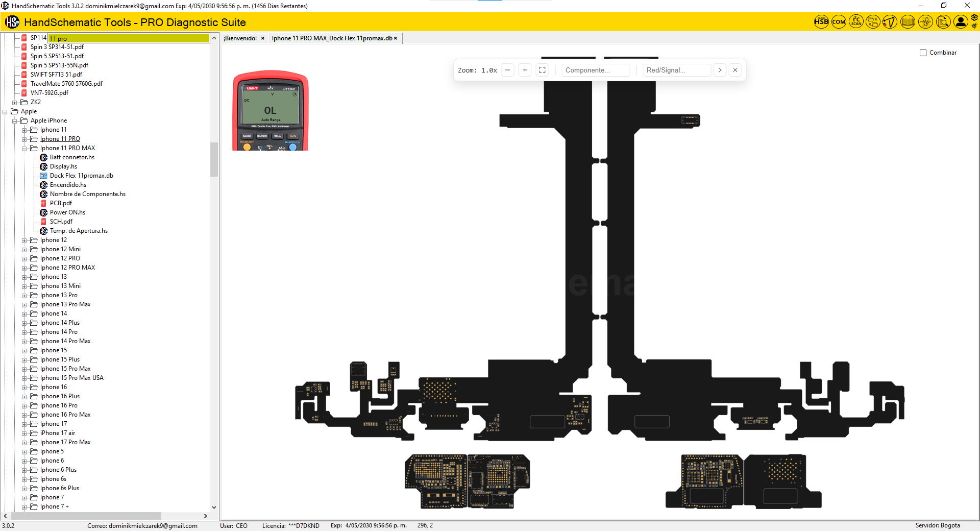980x531 pixels.
Task: Open Nombre de Componente.hs file
Action: click(88, 194)
